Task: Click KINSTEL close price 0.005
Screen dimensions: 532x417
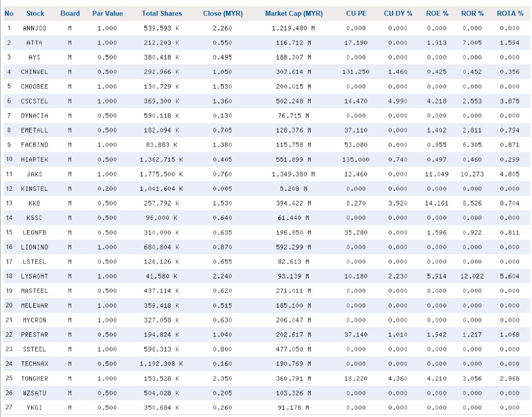Action: pos(222,189)
